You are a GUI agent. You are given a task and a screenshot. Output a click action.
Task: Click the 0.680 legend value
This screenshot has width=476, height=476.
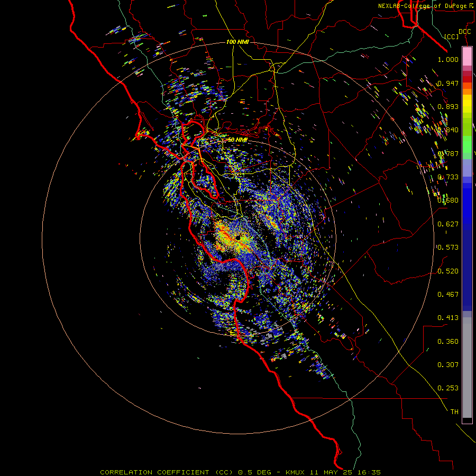coord(448,200)
